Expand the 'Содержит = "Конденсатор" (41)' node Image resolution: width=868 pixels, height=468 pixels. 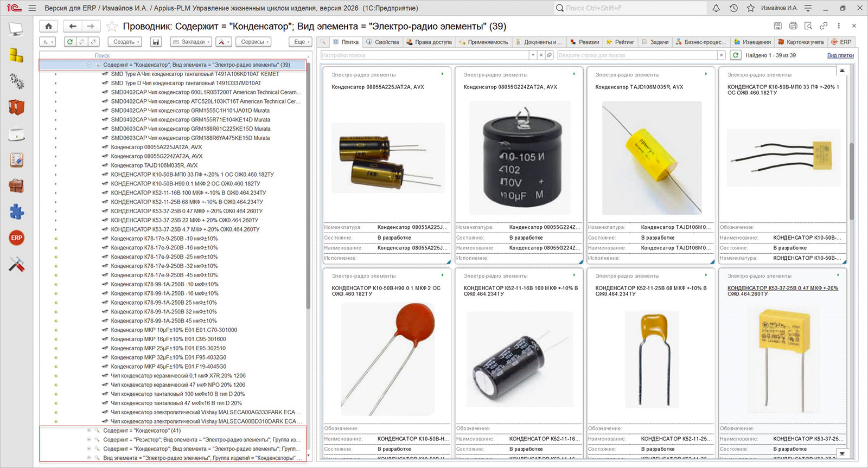[89, 431]
